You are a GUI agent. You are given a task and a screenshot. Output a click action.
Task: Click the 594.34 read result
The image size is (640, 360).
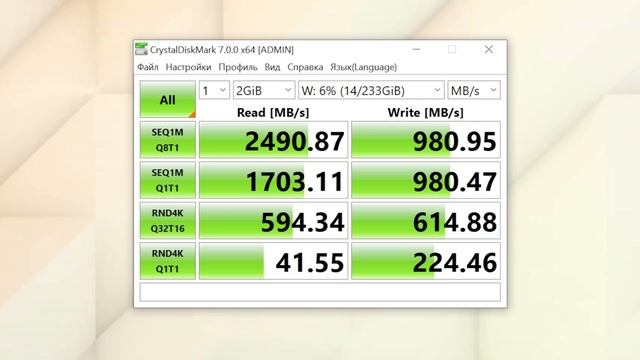click(273, 220)
